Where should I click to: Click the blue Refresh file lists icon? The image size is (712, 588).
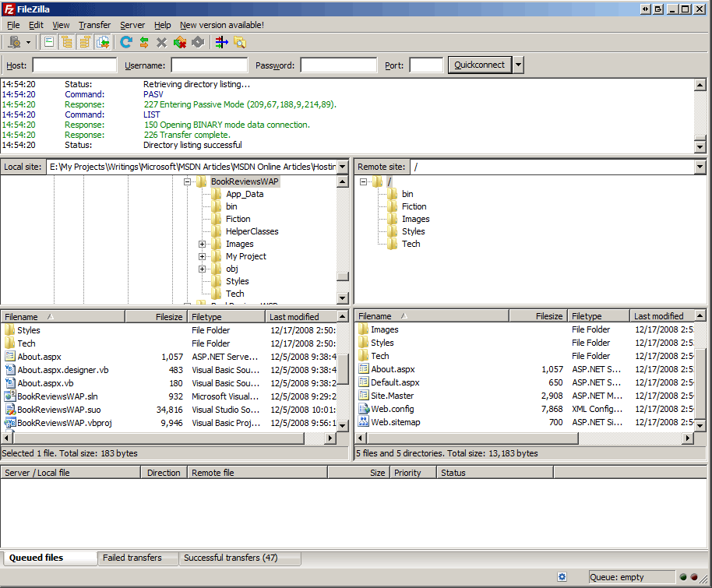pos(126,43)
